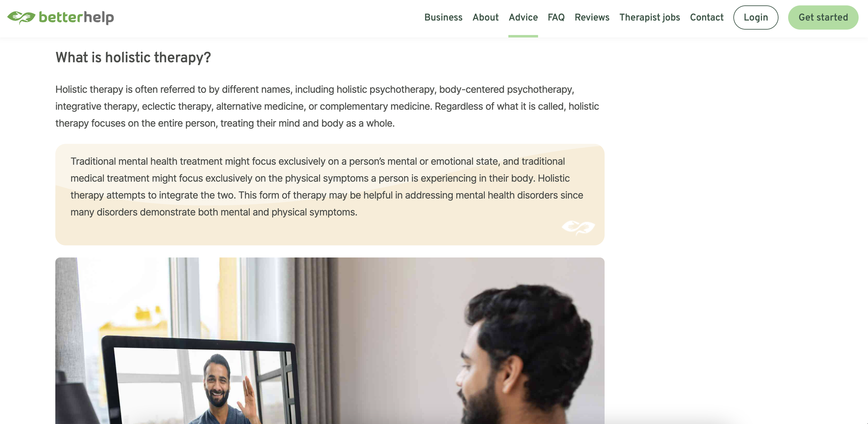The image size is (868, 424).
Task: Open the About page link
Action: coord(485,17)
